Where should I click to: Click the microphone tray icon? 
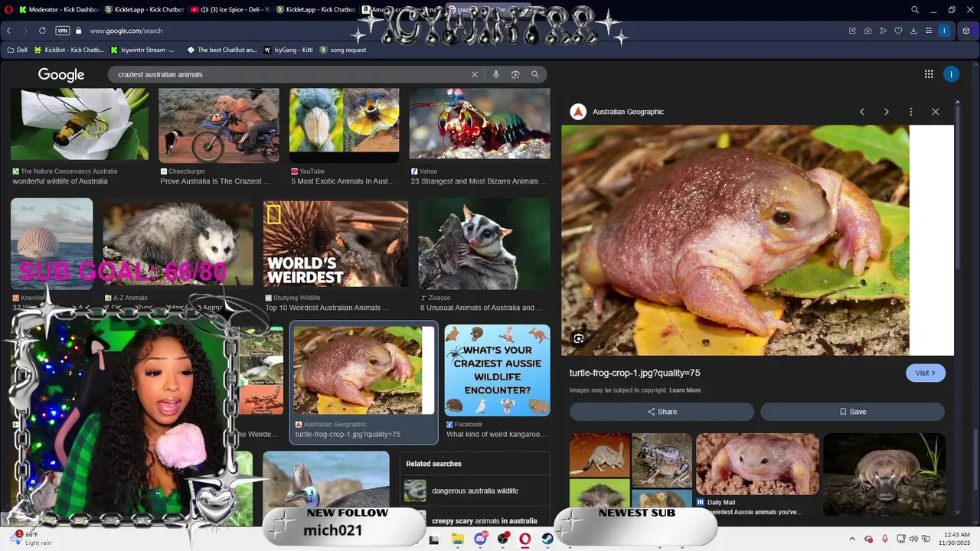pos(885,540)
